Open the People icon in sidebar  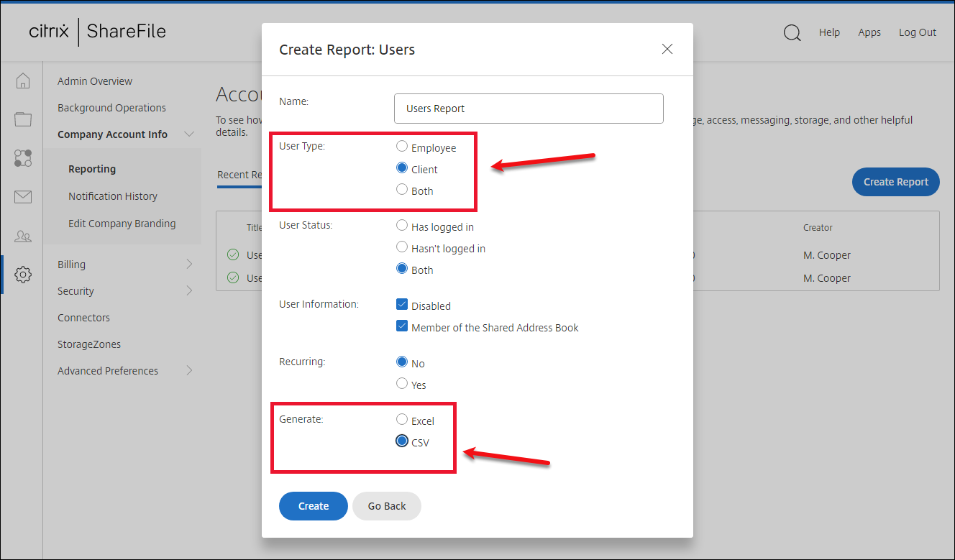pyautogui.click(x=23, y=236)
